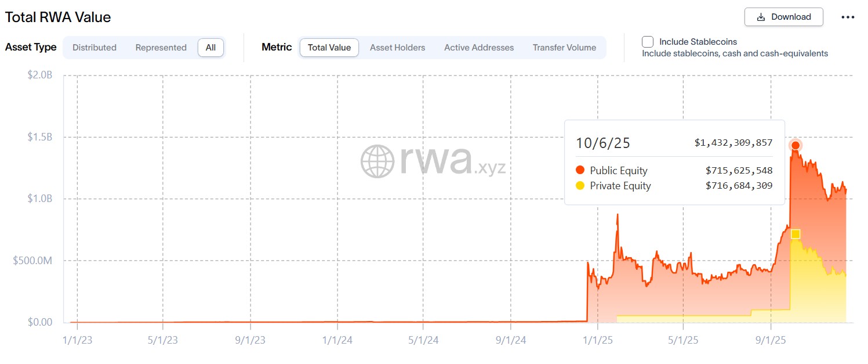This screenshot has height=364, width=868.
Task: Switch to the Total Value metric
Action: [329, 48]
